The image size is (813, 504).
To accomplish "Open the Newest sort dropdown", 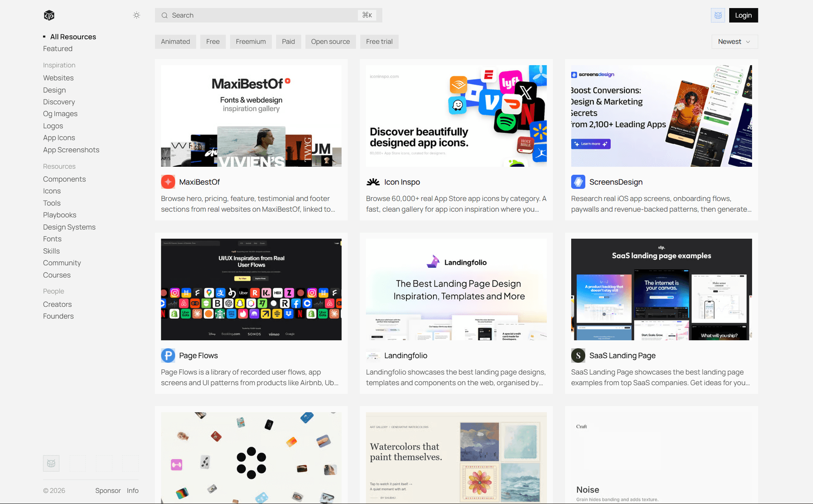I will pos(735,41).
